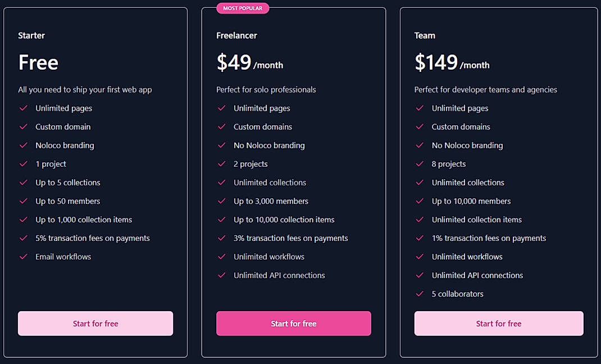Click the checkmark next to 1% transaction fees
Viewport: 601px width, 364px height.
point(420,238)
